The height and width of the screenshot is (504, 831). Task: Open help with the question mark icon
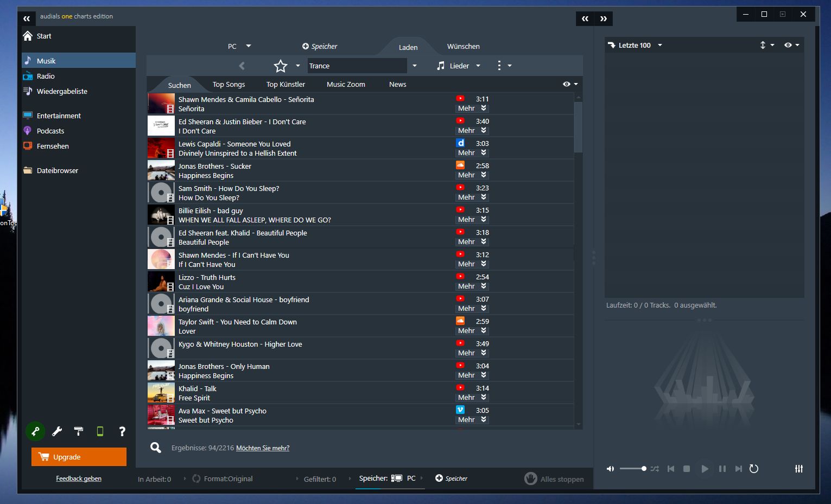tap(122, 431)
